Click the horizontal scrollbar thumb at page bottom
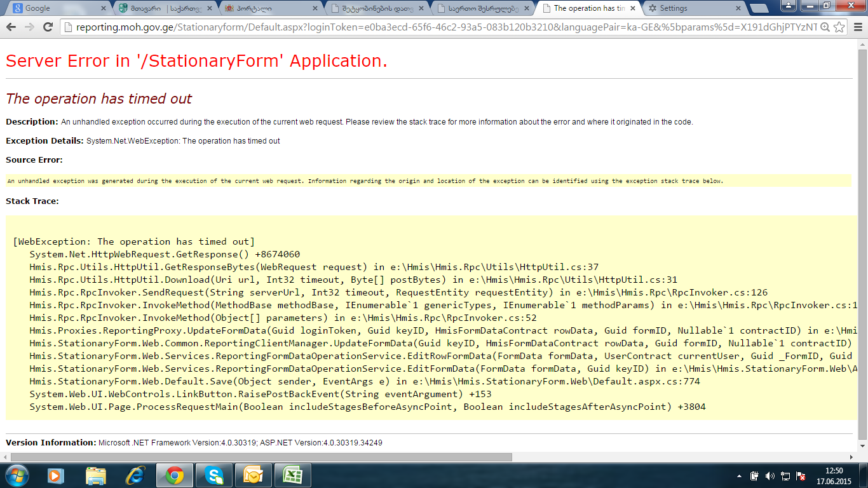868x488 pixels. pos(261,457)
